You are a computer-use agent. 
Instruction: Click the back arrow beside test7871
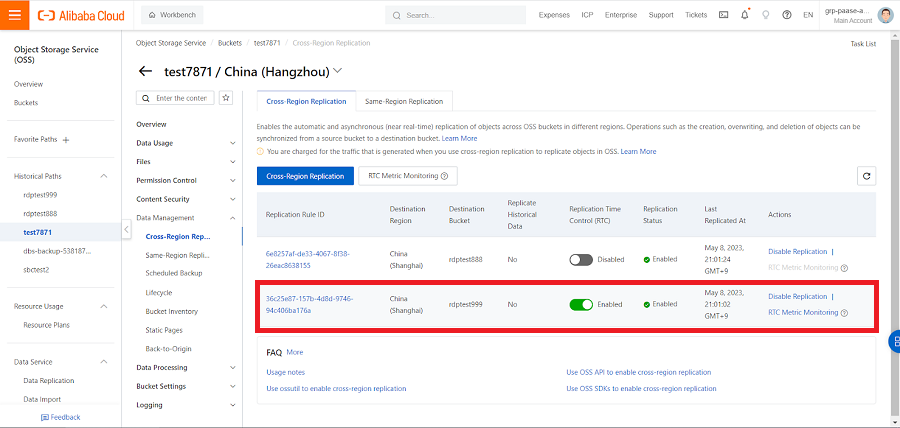(x=146, y=71)
